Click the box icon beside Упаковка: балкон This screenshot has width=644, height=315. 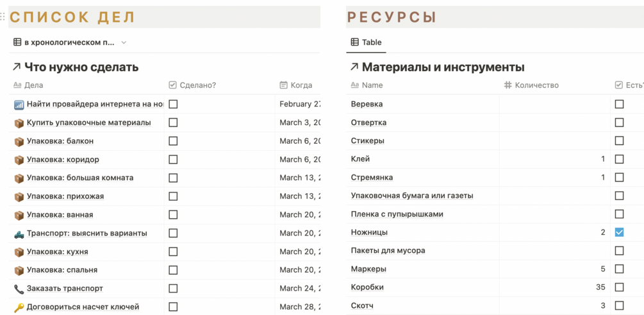pos(19,141)
